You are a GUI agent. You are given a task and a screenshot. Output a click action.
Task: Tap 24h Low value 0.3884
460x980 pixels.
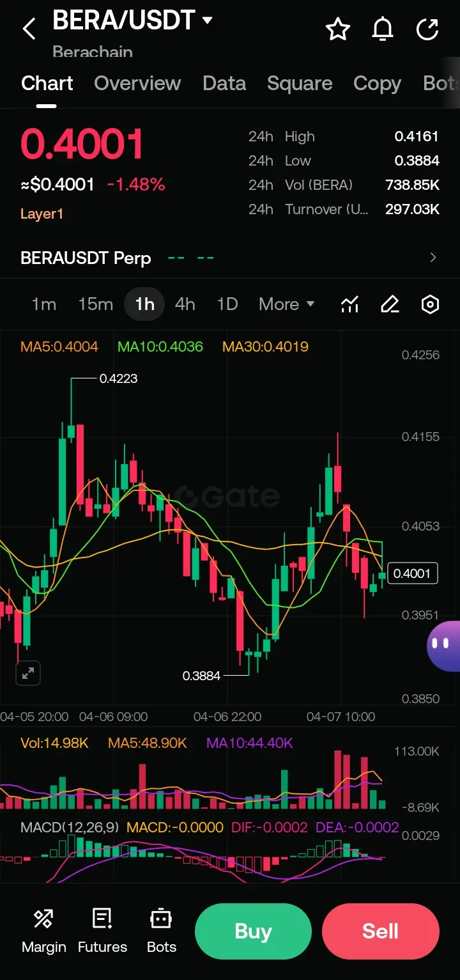(x=417, y=160)
